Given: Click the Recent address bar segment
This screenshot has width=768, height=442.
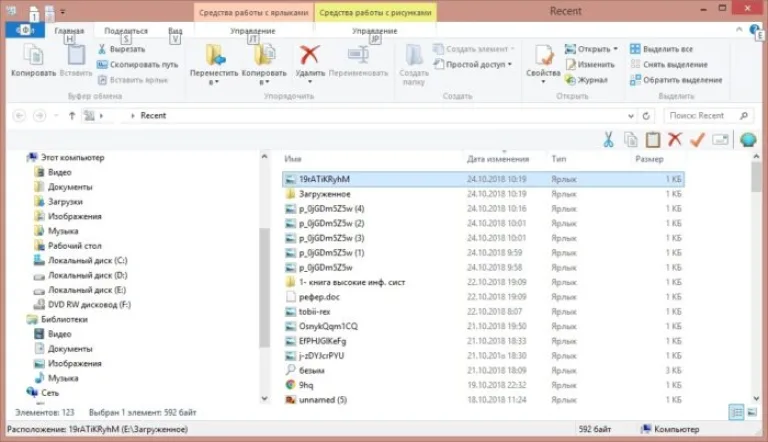Looking at the screenshot, I should click(153, 116).
